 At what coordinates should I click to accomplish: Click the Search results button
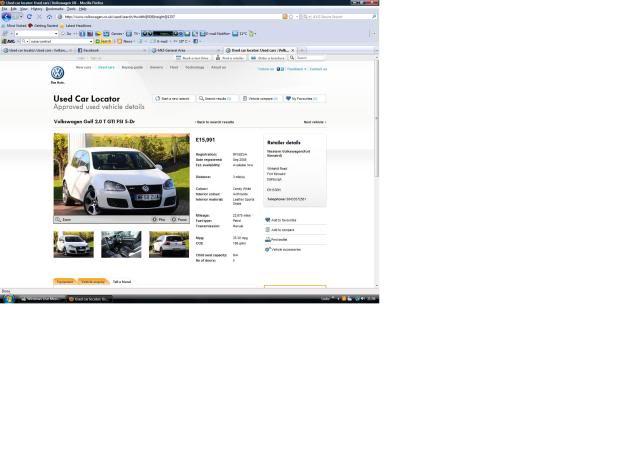(216, 98)
